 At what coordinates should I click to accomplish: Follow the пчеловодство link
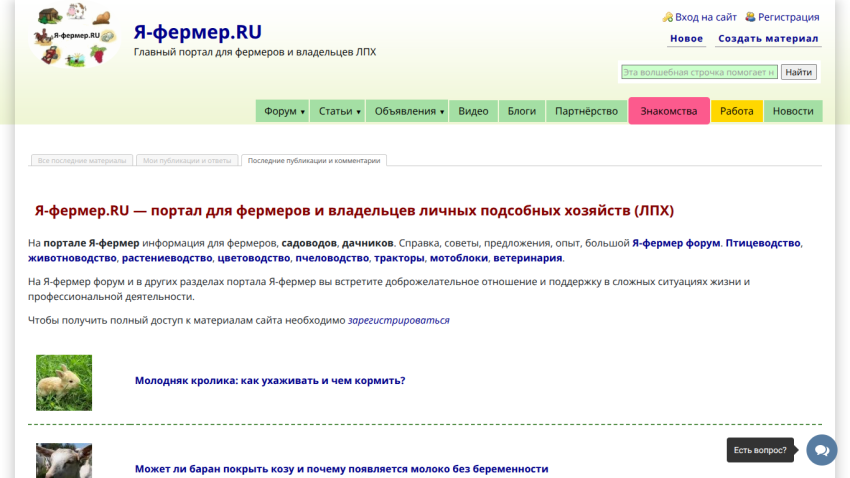(332, 258)
